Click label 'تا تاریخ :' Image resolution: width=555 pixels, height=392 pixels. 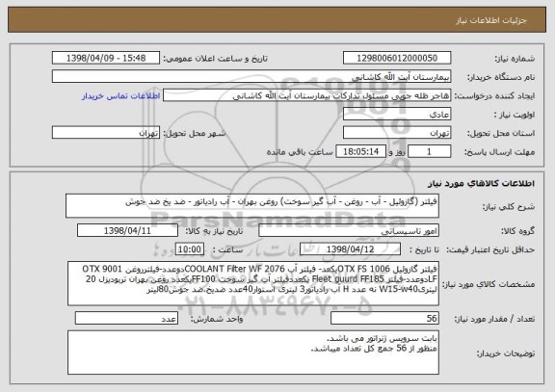424,250
